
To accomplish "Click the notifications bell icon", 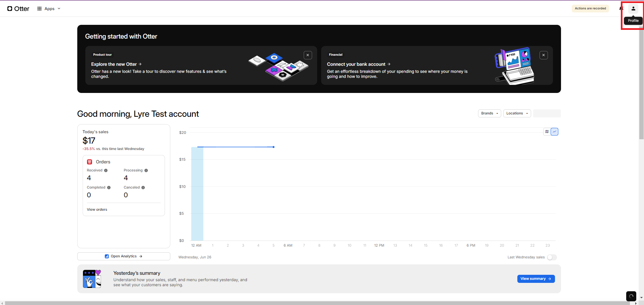I will [x=621, y=9].
